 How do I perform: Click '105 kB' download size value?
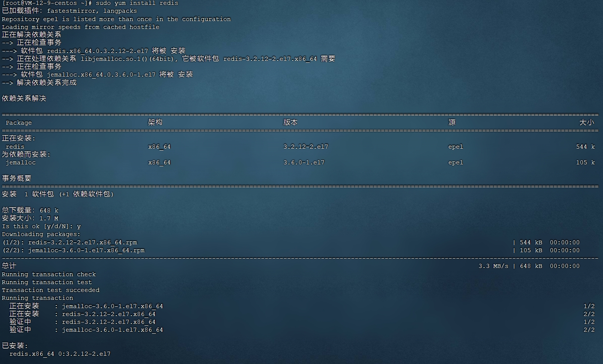click(x=531, y=250)
